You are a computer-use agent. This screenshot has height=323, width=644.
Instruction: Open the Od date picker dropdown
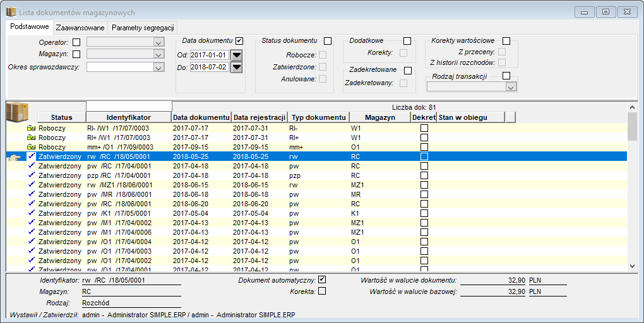pyautogui.click(x=237, y=56)
